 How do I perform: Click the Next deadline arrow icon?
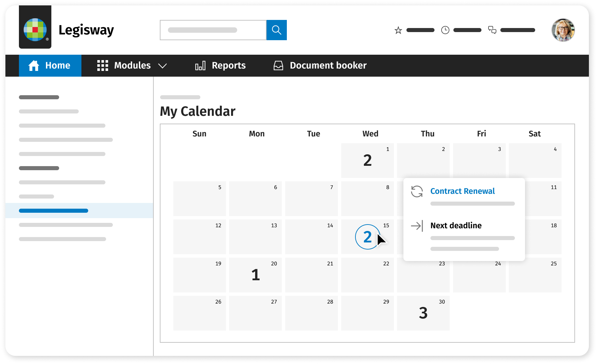pyautogui.click(x=417, y=226)
